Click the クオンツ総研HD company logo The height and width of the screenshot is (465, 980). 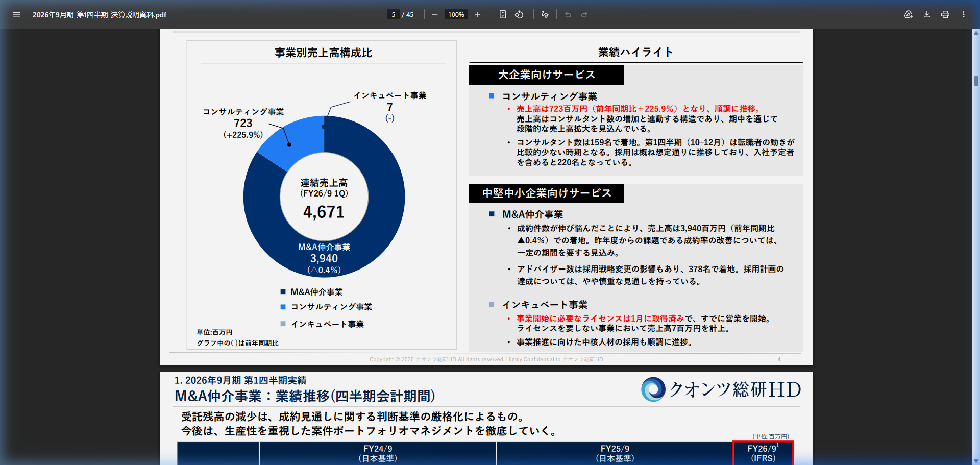[720, 389]
